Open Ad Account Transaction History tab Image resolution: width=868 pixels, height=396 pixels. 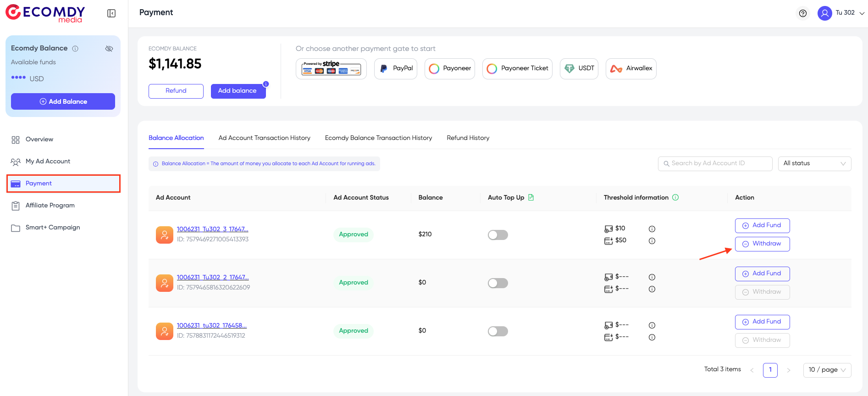click(x=264, y=138)
